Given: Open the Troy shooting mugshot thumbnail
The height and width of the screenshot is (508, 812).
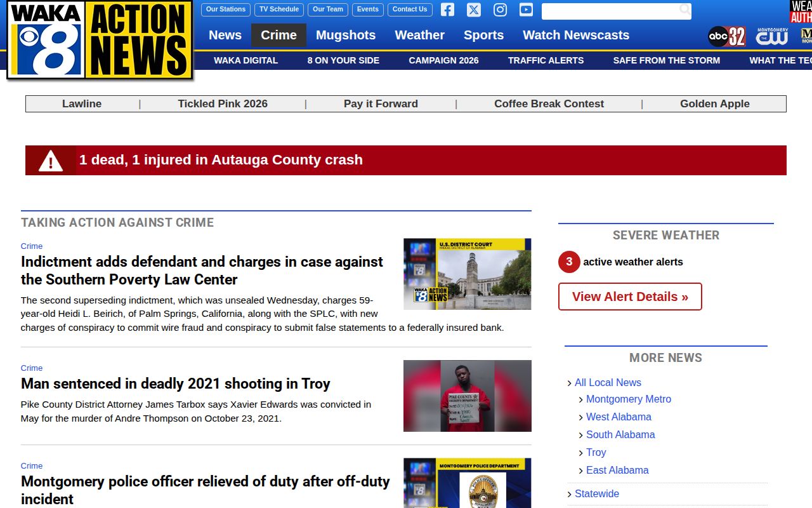Looking at the screenshot, I should coord(468,396).
